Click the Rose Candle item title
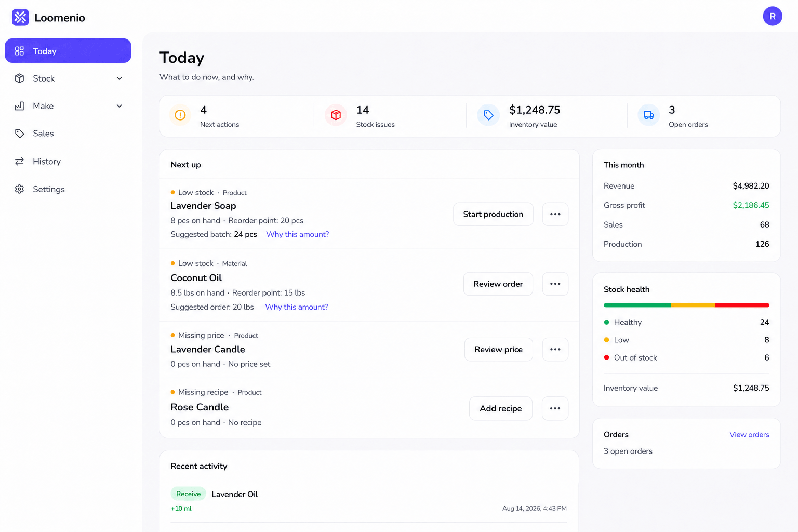This screenshot has width=798, height=532. 199,407
